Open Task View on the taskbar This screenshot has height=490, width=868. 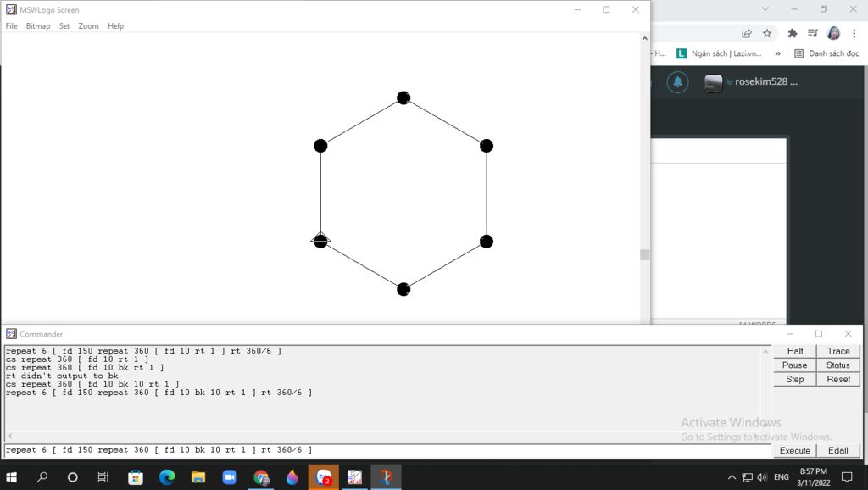click(103, 476)
